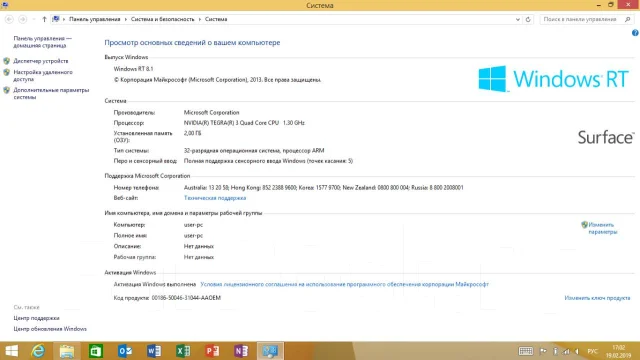
Task: Select computer name user-pc value
Action: [x=193, y=225]
